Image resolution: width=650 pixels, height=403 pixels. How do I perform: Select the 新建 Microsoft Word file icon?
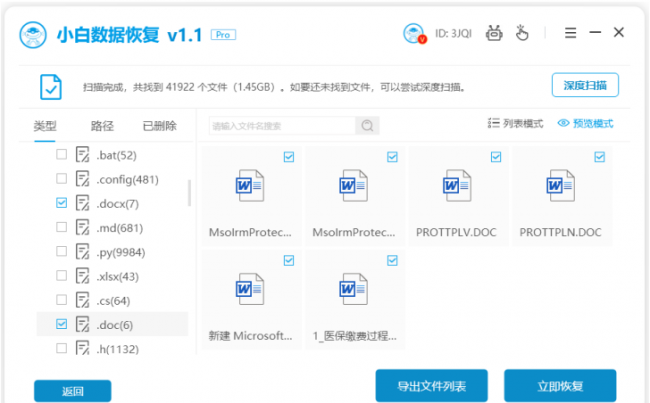click(250, 289)
